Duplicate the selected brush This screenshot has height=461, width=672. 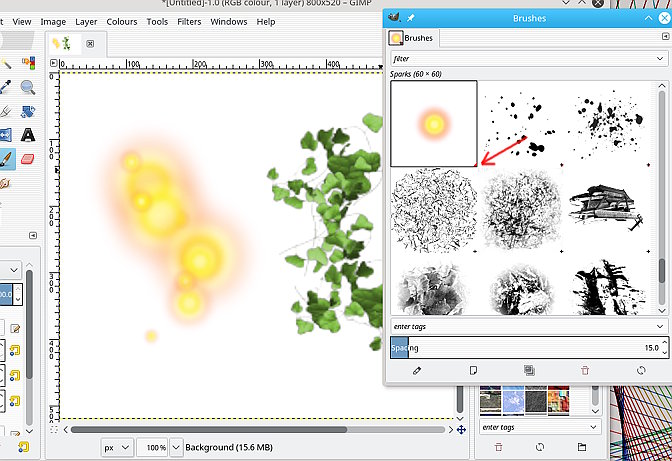[529, 370]
